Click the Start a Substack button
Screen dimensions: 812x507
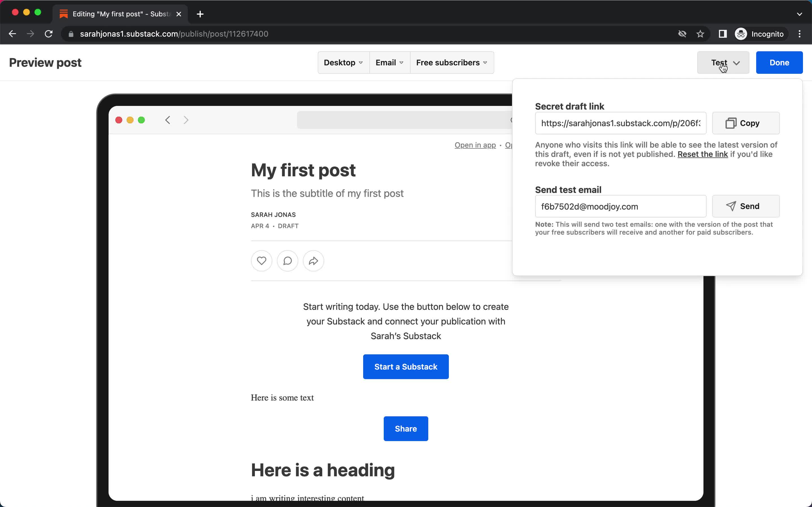click(406, 366)
